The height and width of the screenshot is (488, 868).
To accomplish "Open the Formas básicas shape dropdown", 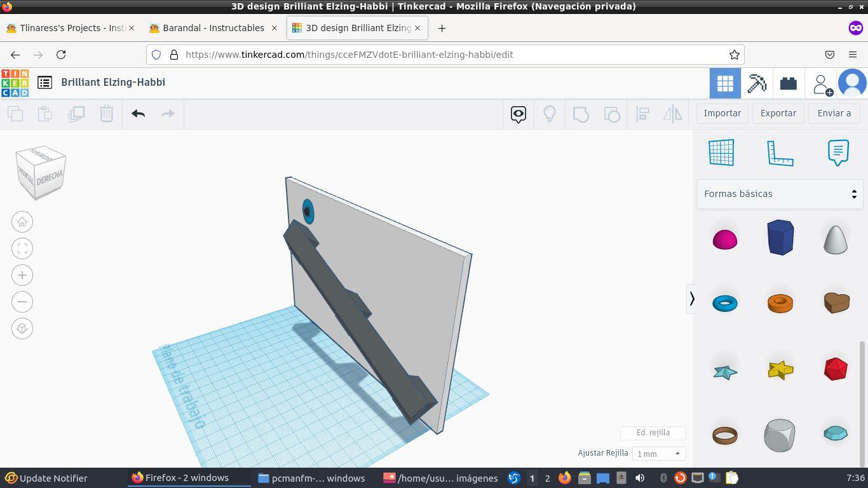I will 780,194.
